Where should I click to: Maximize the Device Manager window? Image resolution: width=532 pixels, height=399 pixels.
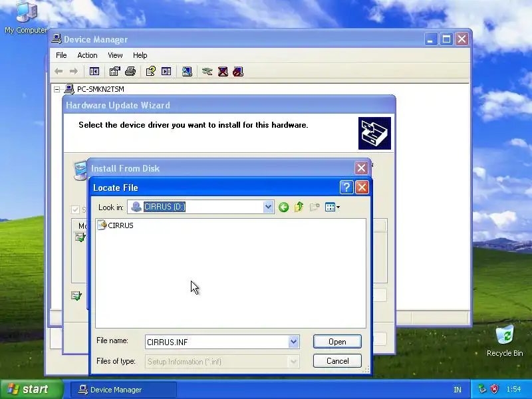click(x=446, y=39)
